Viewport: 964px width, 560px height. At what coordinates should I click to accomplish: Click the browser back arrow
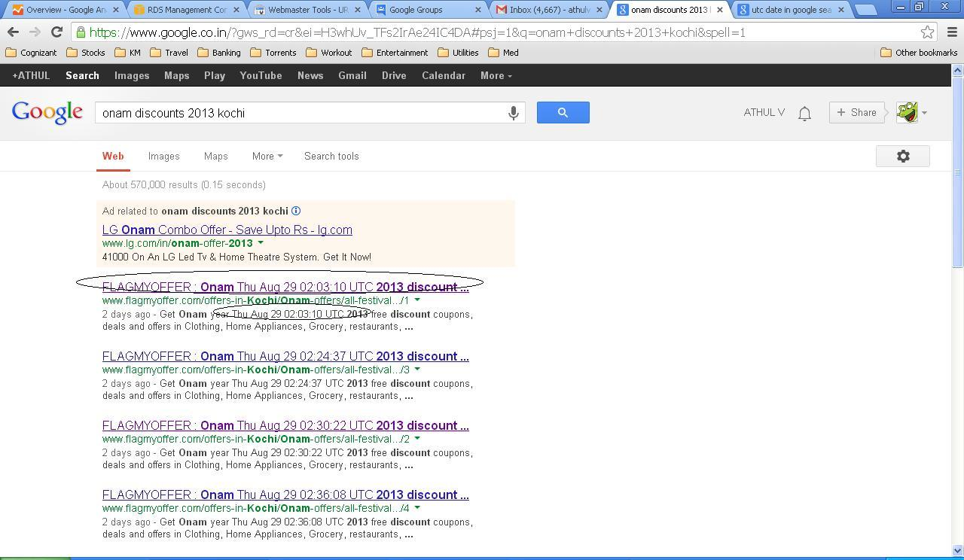(13, 32)
